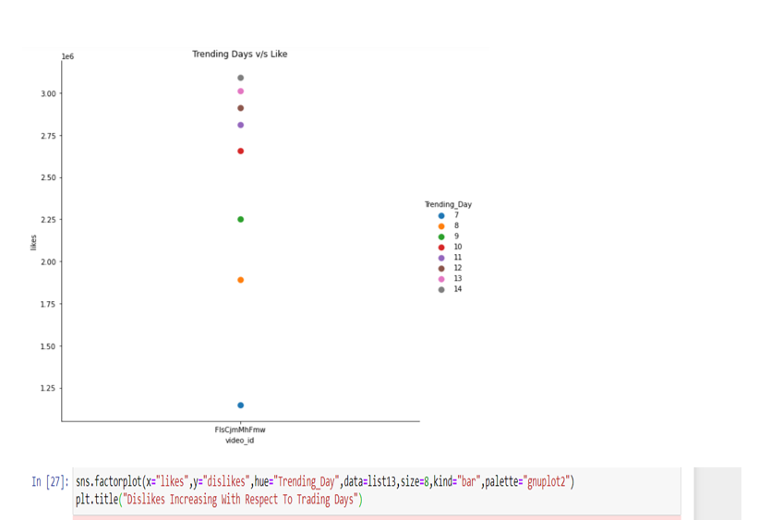Click the gray top data point in plot
The image size is (759, 532).
(241, 78)
